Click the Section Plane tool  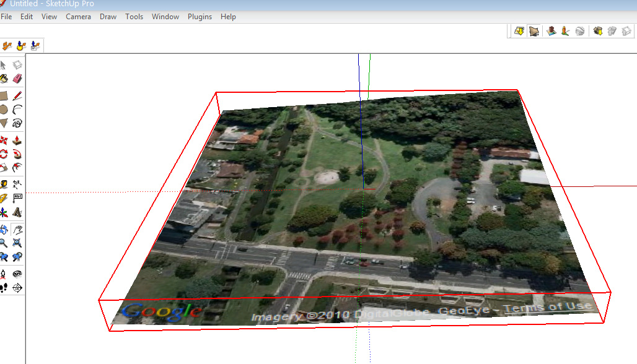pyautogui.click(x=17, y=287)
